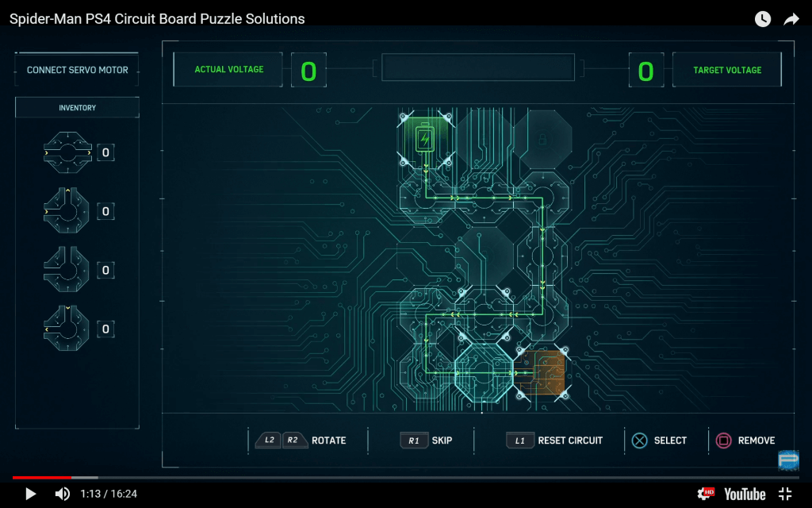Click the YouTube logo
Screen dimensions: 812x508
[x=745, y=494]
